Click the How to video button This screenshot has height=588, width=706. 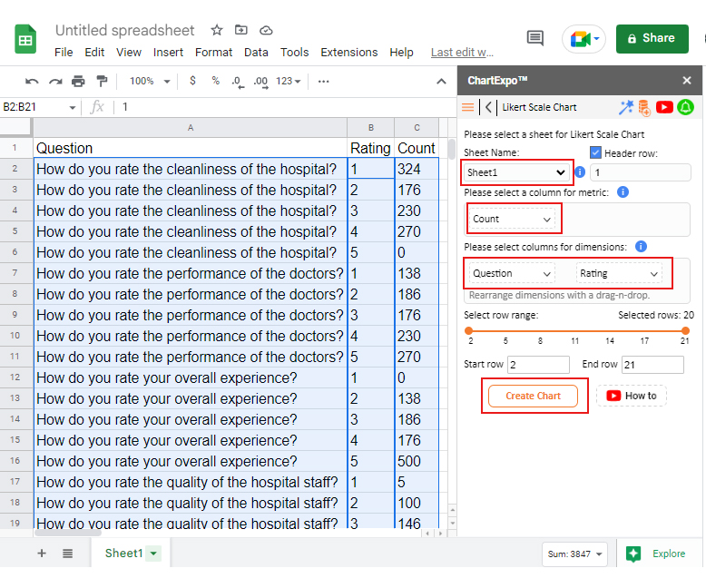pos(632,396)
